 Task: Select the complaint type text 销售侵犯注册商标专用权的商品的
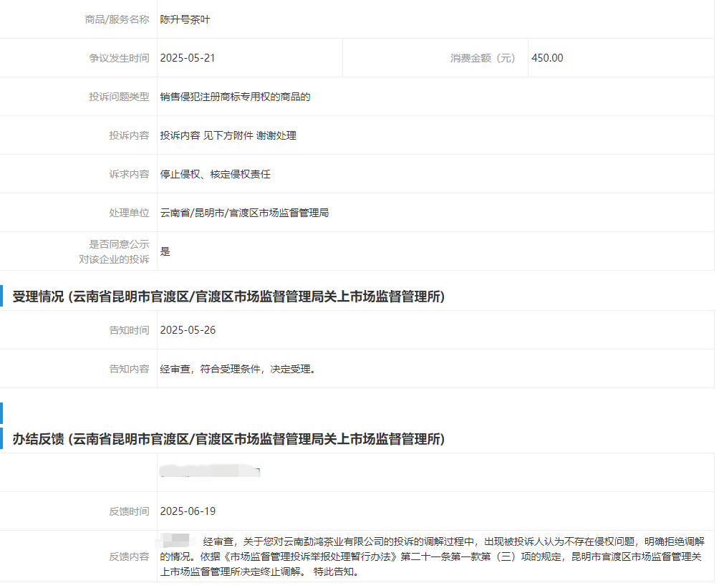click(235, 97)
